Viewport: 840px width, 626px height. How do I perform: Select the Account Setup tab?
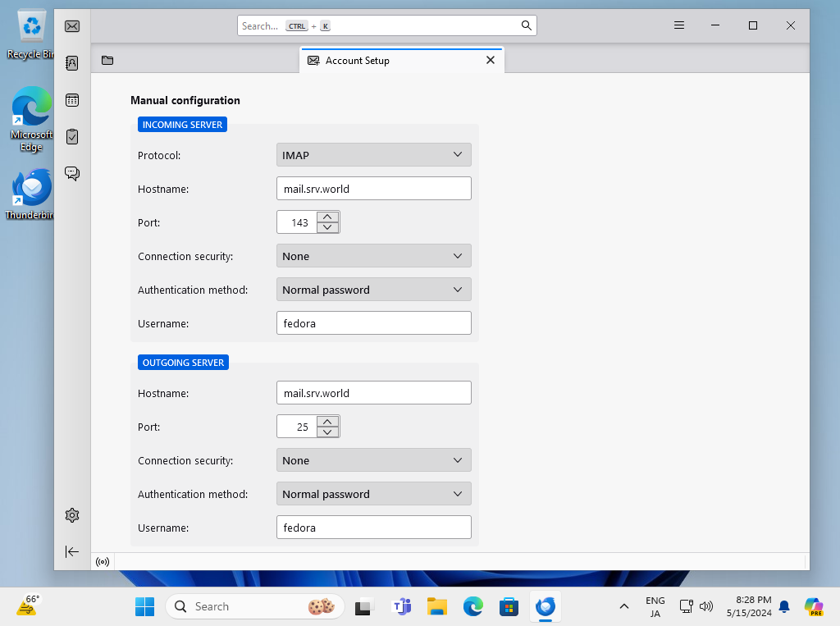tap(394, 61)
